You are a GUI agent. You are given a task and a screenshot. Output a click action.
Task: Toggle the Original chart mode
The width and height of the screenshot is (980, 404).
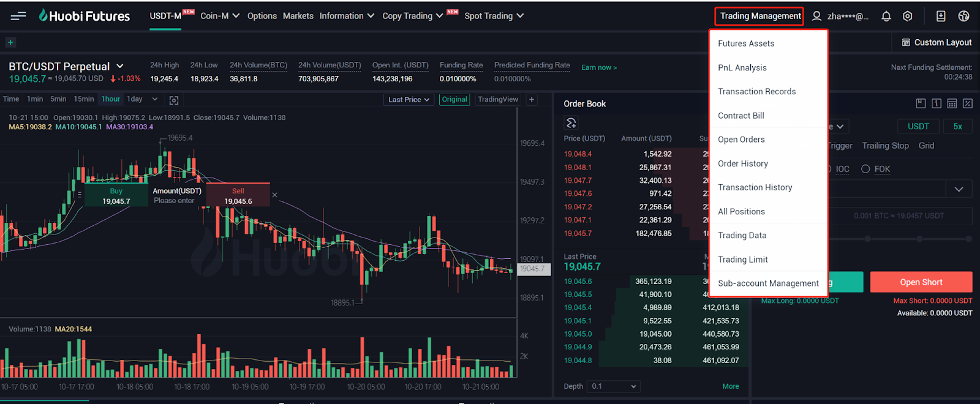[x=454, y=99]
